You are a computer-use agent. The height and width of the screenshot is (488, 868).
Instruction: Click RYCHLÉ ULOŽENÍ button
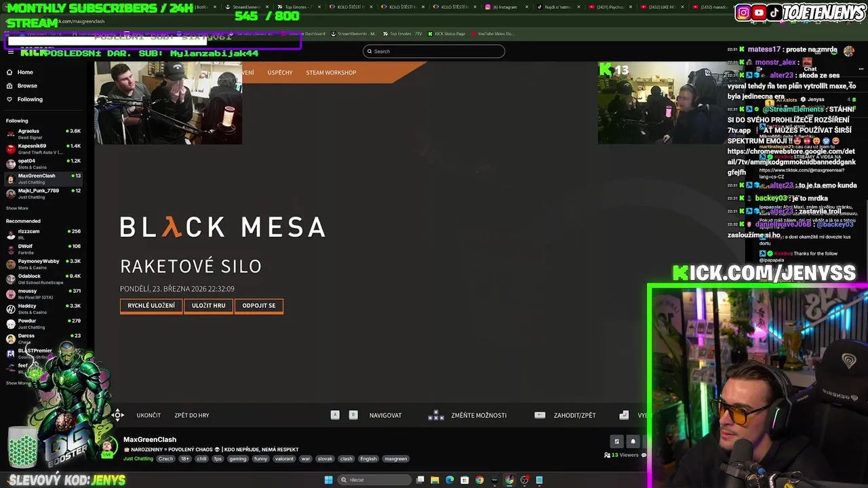coord(151,306)
